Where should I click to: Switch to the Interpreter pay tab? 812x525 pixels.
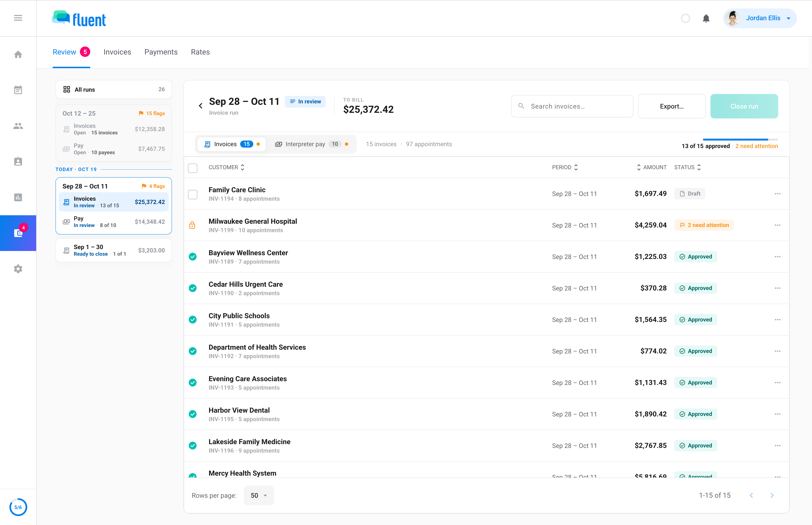(x=311, y=144)
